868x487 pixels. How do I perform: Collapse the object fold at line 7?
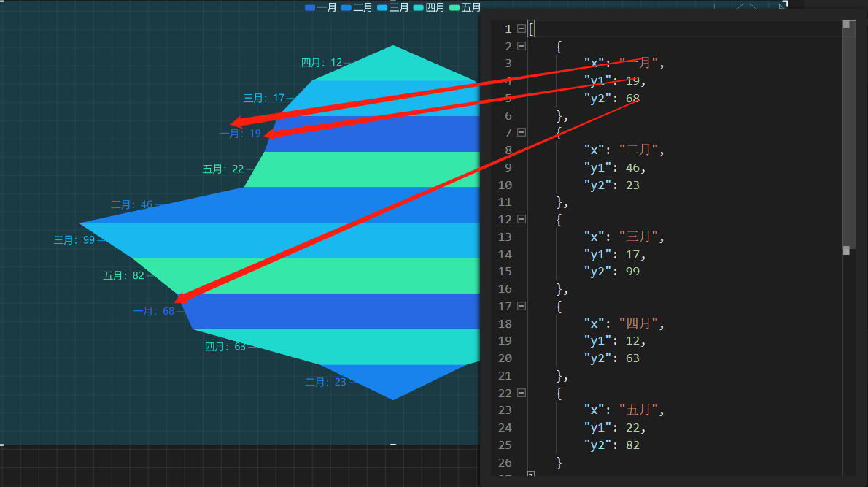pos(522,132)
